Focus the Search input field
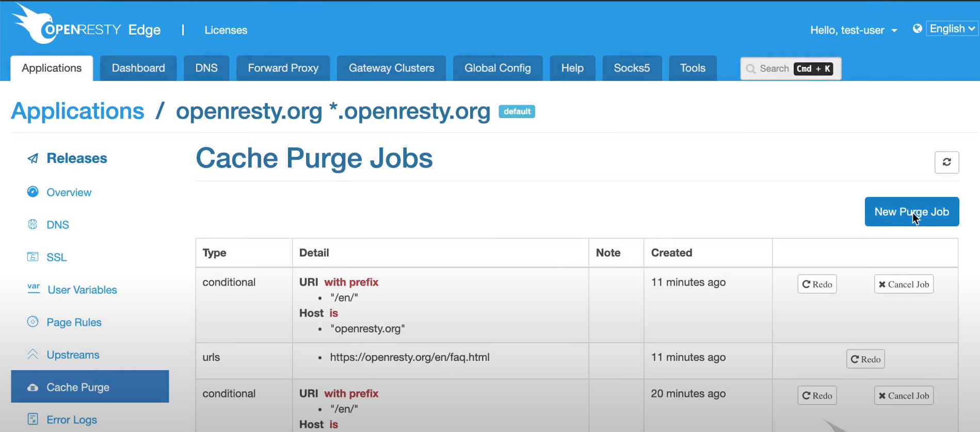 click(791, 69)
